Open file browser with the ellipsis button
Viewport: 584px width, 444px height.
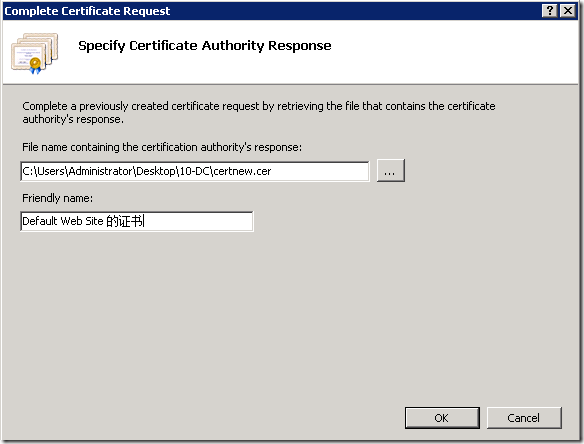390,171
